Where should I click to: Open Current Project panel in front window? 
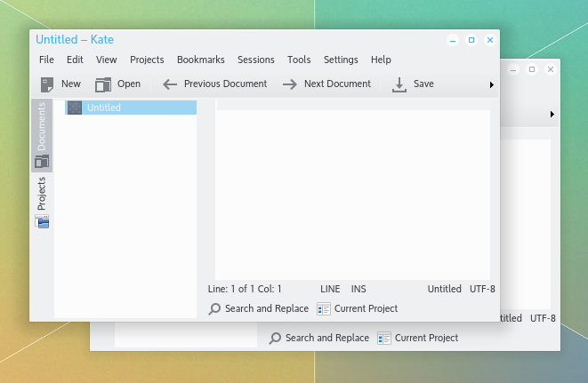pos(357,308)
